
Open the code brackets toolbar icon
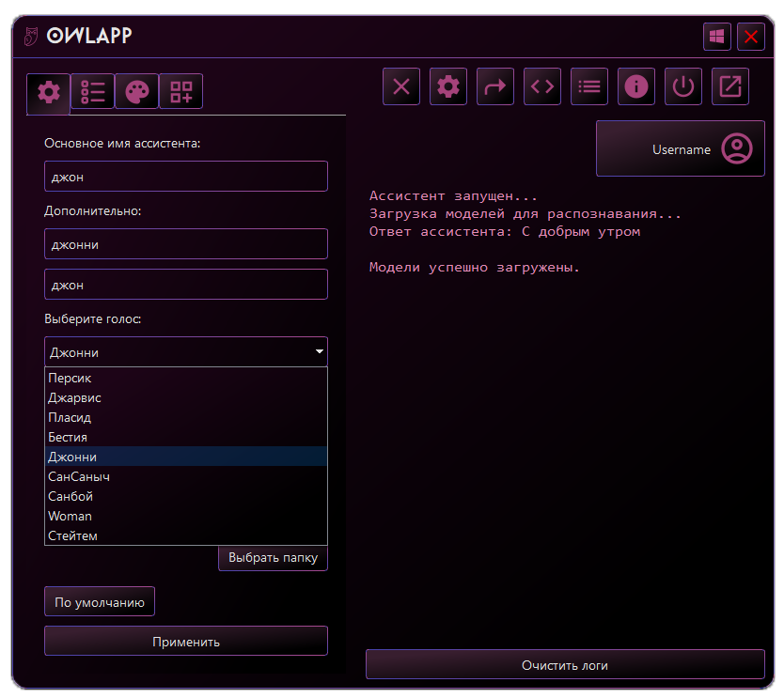(542, 87)
